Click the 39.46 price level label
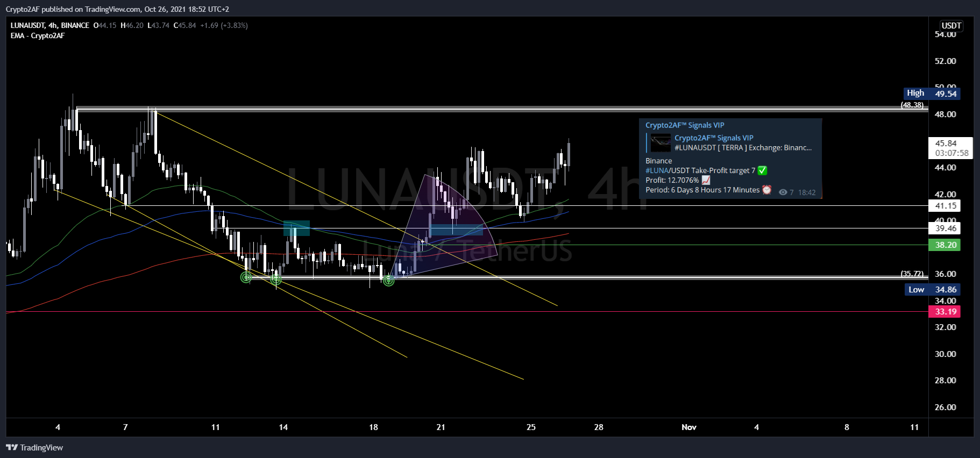The width and height of the screenshot is (980, 458). coord(945,228)
